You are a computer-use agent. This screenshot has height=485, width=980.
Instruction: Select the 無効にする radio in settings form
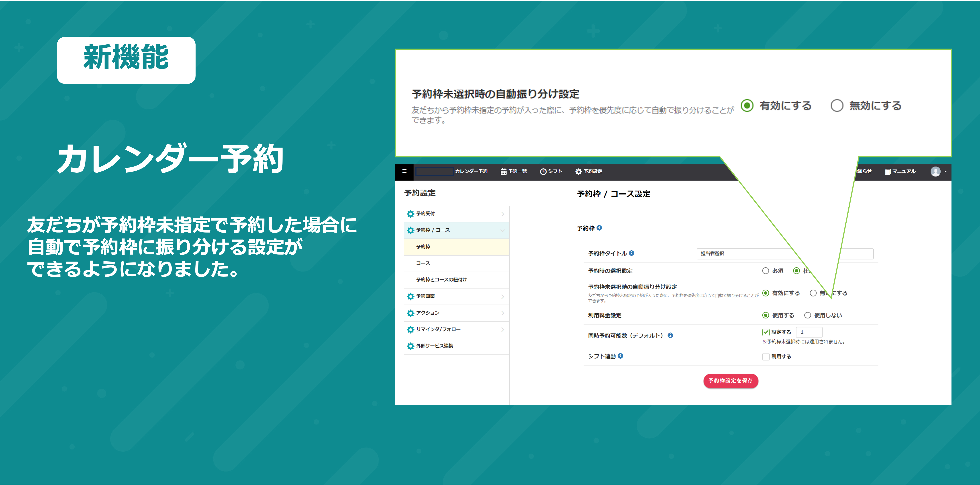pyautogui.click(x=813, y=293)
